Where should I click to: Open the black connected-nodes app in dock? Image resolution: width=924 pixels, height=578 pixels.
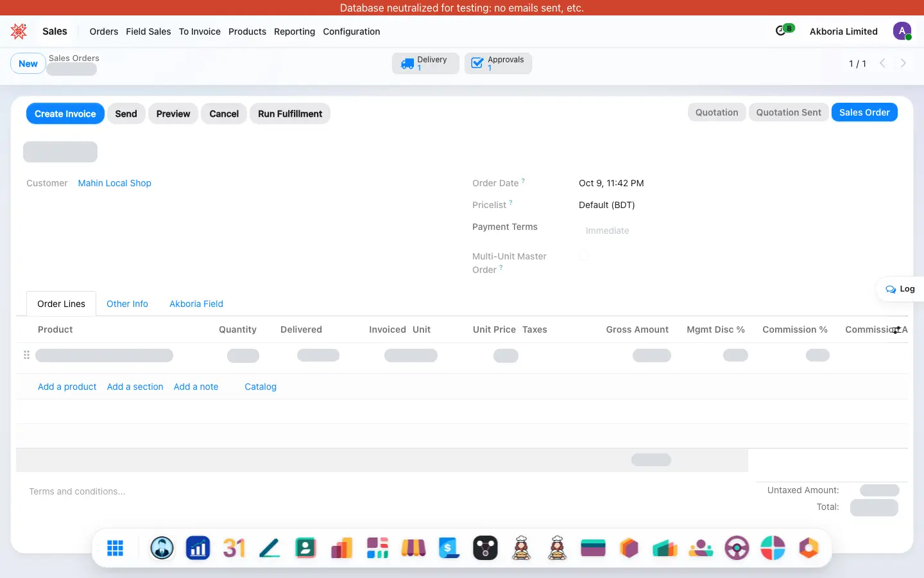pyautogui.click(x=486, y=548)
